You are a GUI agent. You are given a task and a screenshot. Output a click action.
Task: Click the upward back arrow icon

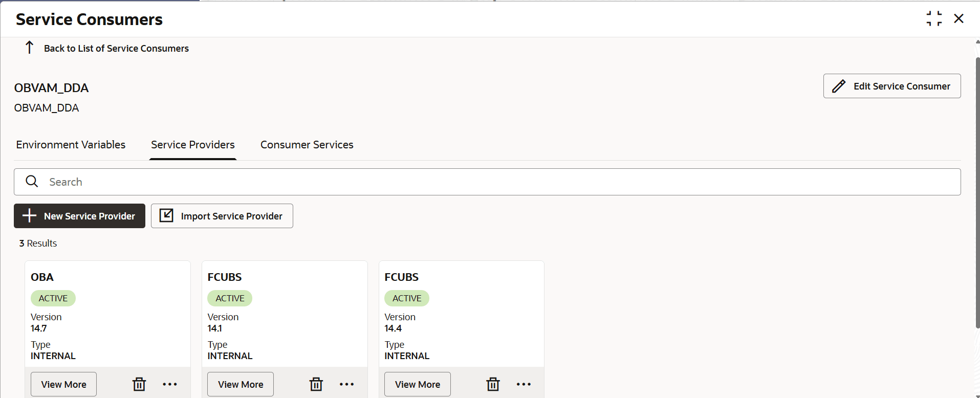[29, 48]
